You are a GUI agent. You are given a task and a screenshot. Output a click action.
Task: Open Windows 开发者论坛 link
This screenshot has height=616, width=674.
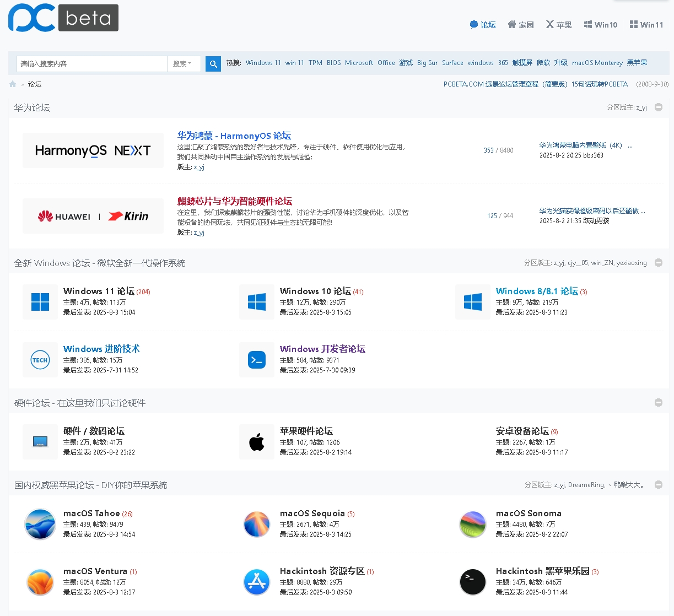pyautogui.click(x=322, y=349)
